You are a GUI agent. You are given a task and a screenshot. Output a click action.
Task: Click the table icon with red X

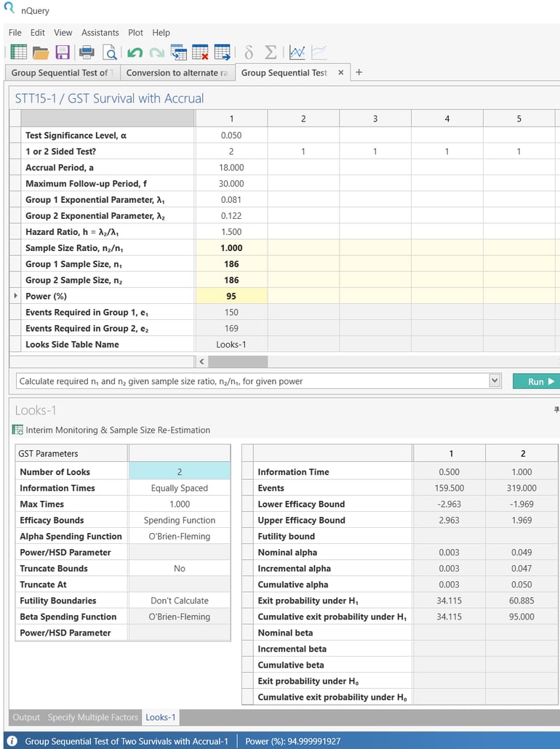coord(200,52)
